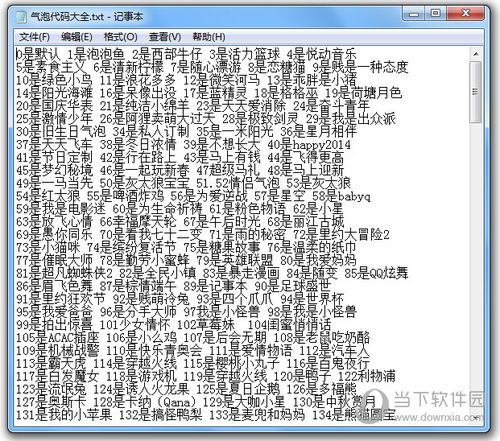Click the text "76是温柔的纸巾"
This screenshot has height=441, width=500.
(x=312, y=248)
